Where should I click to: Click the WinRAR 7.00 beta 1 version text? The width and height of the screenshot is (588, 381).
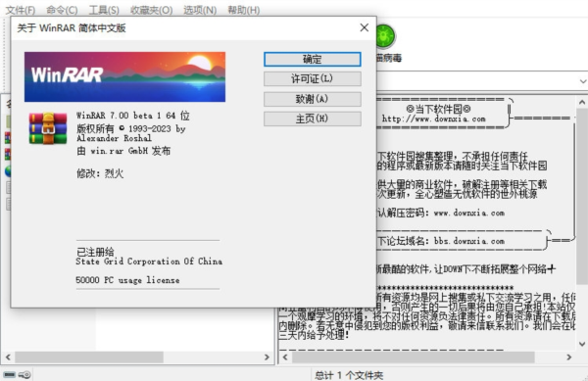coord(132,116)
